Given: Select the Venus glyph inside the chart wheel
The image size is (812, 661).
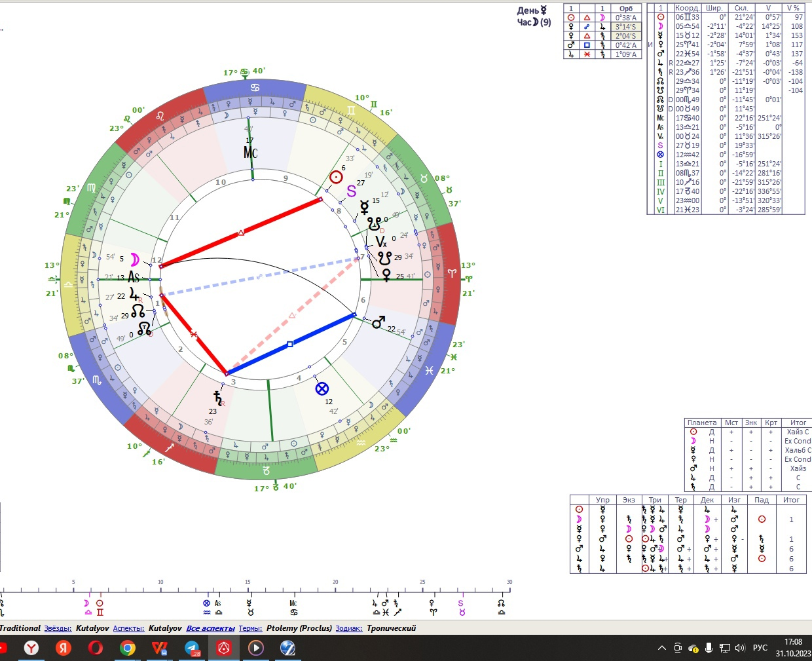Looking at the screenshot, I should coord(386,274).
